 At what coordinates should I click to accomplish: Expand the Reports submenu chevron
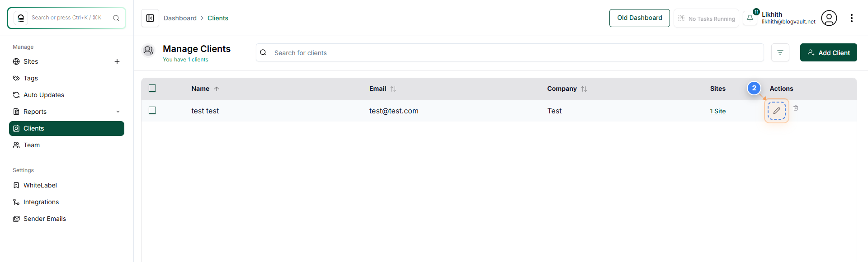(x=118, y=112)
